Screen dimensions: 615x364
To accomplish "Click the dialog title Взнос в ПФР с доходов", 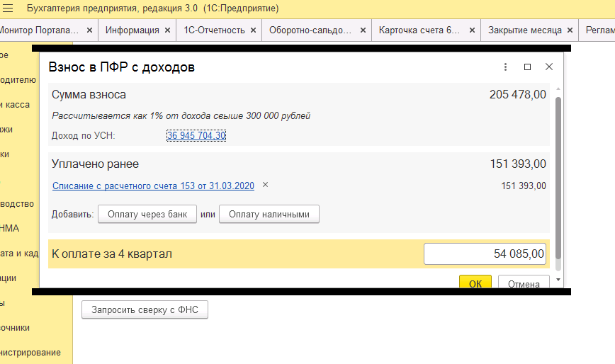I will click(x=122, y=67).
